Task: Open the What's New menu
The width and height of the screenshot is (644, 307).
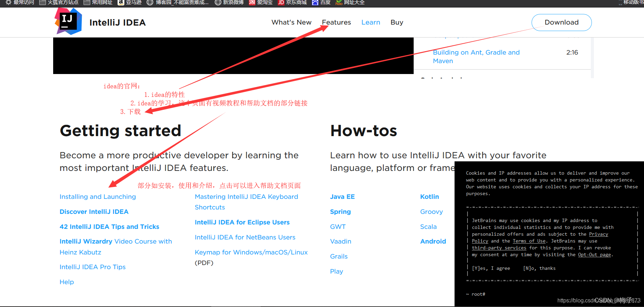Action: (x=291, y=22)
